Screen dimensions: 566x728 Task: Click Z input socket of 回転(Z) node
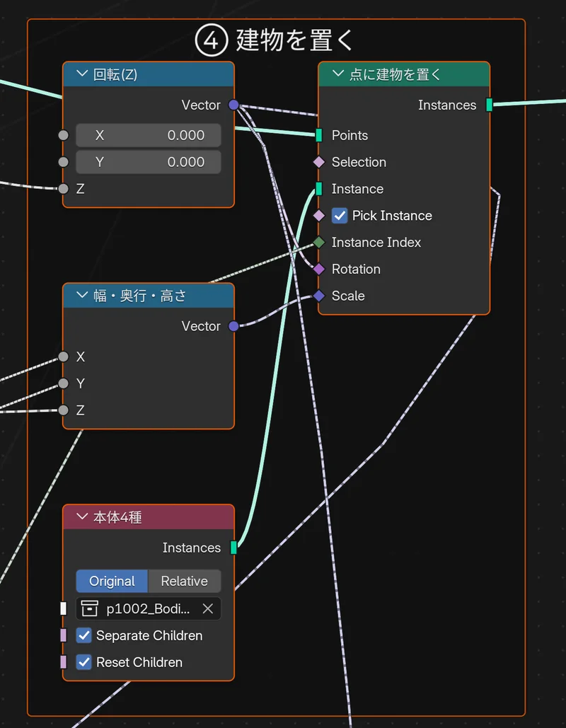(63, 188)
